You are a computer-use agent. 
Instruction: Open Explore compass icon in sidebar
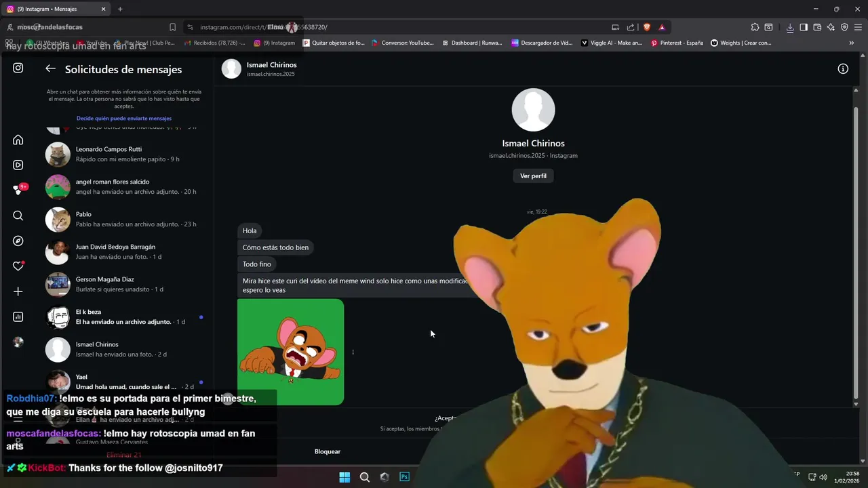pyautogui.click(x=18, y=241)
